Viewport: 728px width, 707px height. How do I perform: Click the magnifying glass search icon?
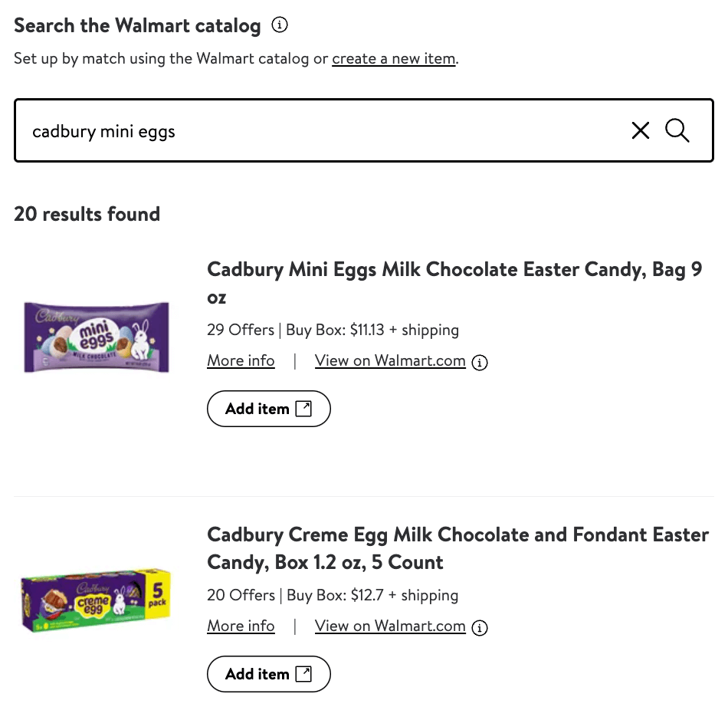[677, 130]
